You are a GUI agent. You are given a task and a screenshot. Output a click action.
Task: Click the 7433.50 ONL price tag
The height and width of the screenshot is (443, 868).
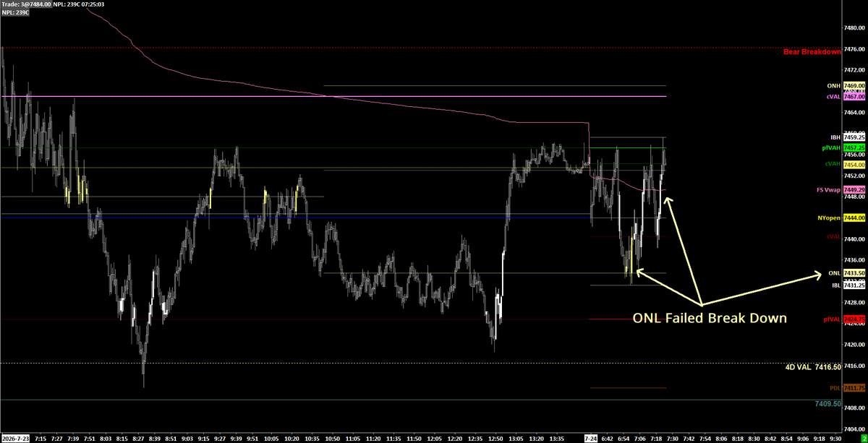coord(854,273)
